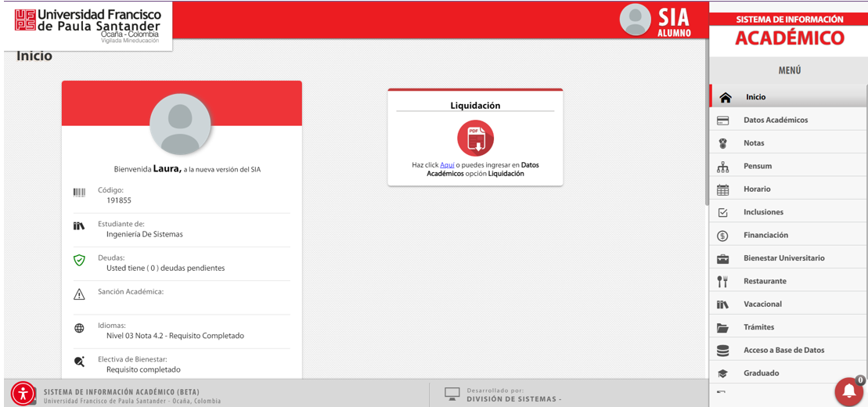
Task: Click the books icon next to Estudiante de
Action: (x=79, y=226)
